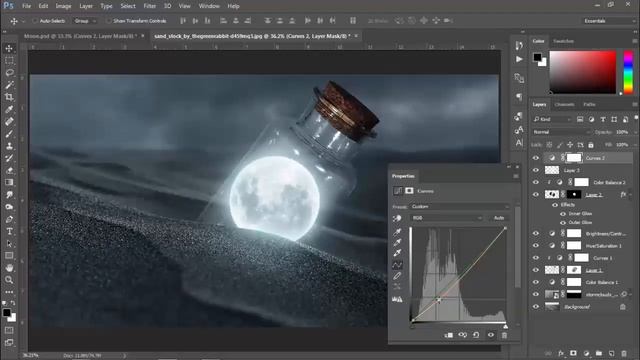Select the Layer 2 layer name
The height and width of the screenshot is (360, 640).
[x=594, y=195]
